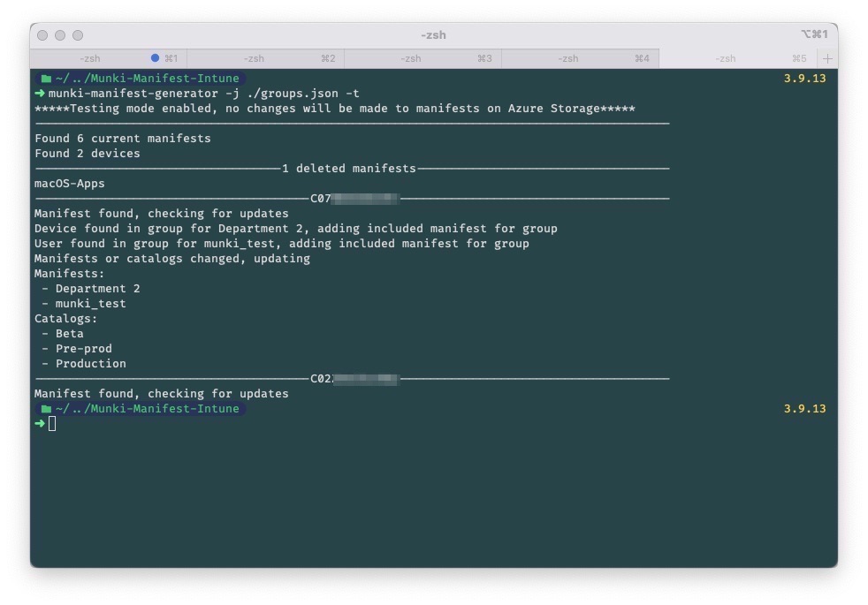Image resolution: width=868 pixels, height=605 pixels.
Task: Click the top 3.9.13 version indicator
Action: tap(805, 79)
